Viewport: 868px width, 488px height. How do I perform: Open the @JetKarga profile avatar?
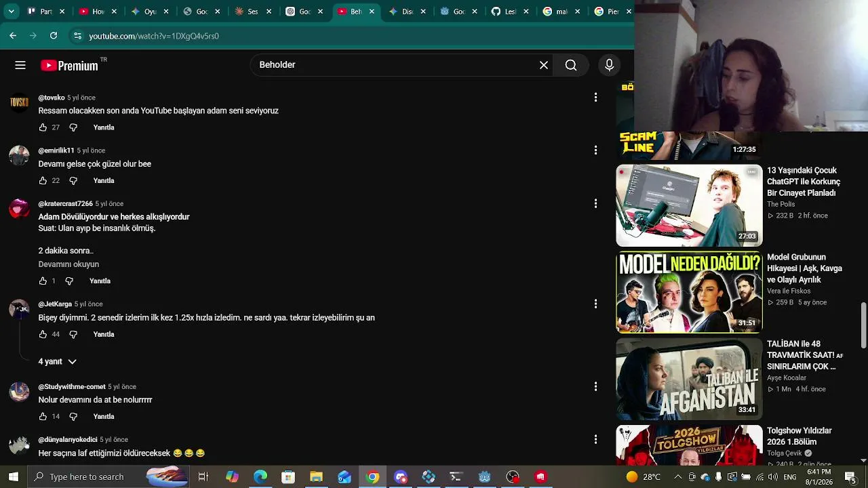coord(19,310)
